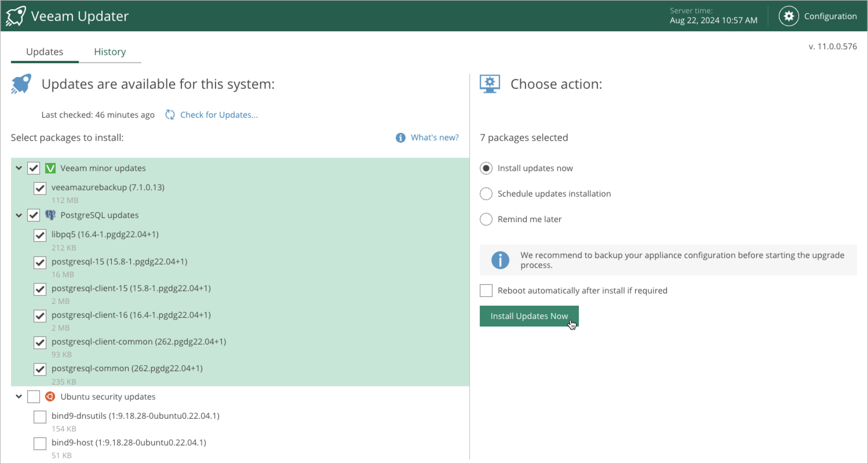Switch to the History tab
Screen dimensions: 868x464
(110, 52)
